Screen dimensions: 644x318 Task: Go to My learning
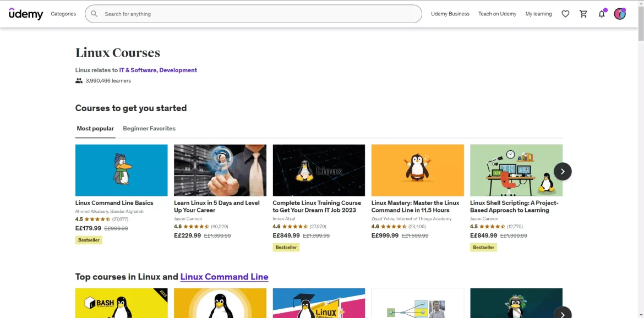(538, 14)
